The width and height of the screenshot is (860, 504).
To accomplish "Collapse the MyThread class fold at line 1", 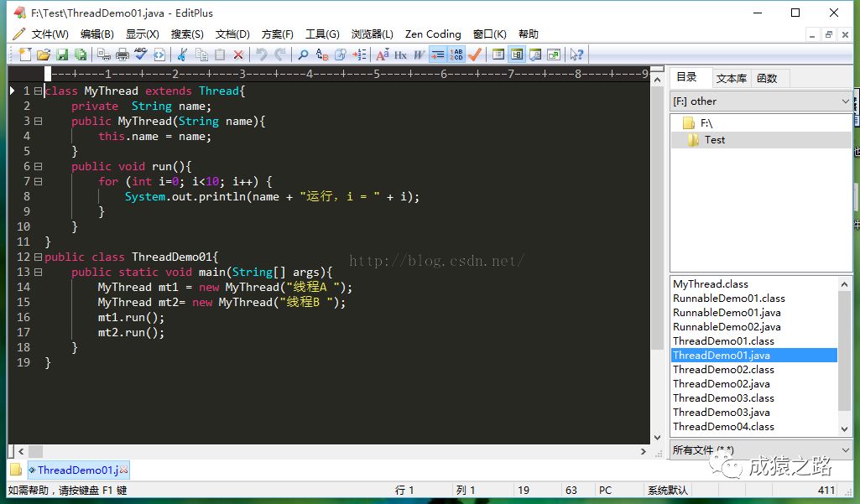I will pos(38,91).
